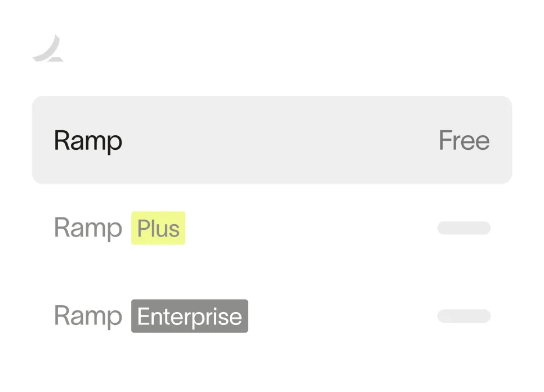Click the price placeholder beside Ramp Enterprise

point(463,316)
